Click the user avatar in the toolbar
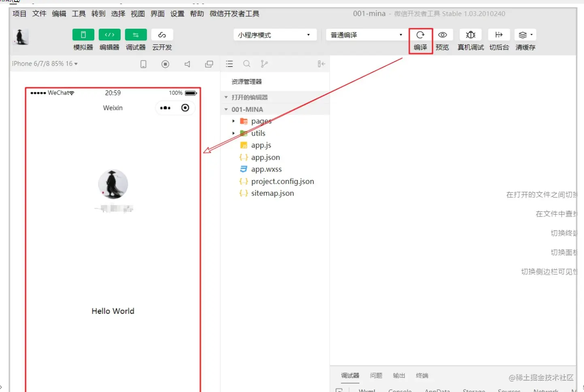Viewport: 584px width, 392px height. click(21, 37)
